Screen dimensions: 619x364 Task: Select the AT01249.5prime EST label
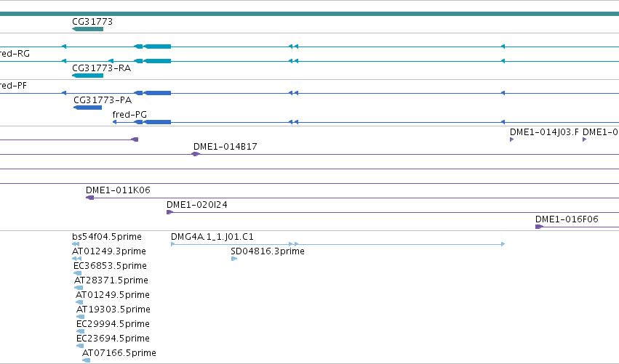113,295
